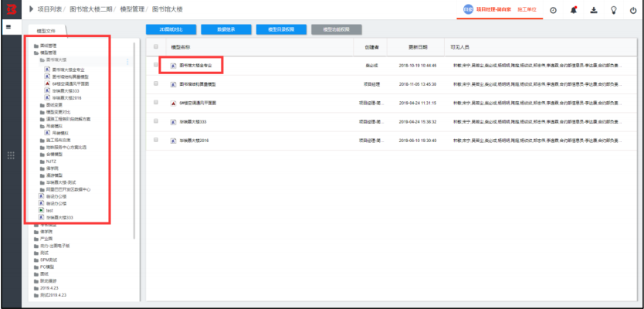Image resolution: width=644 pixels, height=309 pixels.
Task: Click the PC模型 folder icon
Action: pyautogui.click(x=36, y=267)
